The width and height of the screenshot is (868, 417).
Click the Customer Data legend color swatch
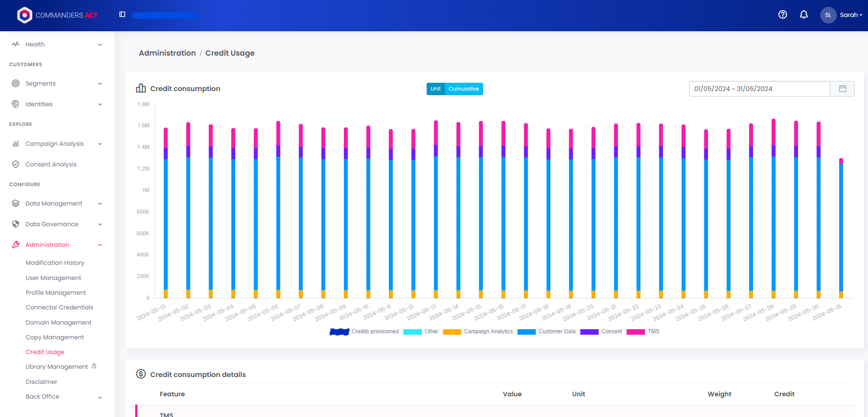click(526, 332)
